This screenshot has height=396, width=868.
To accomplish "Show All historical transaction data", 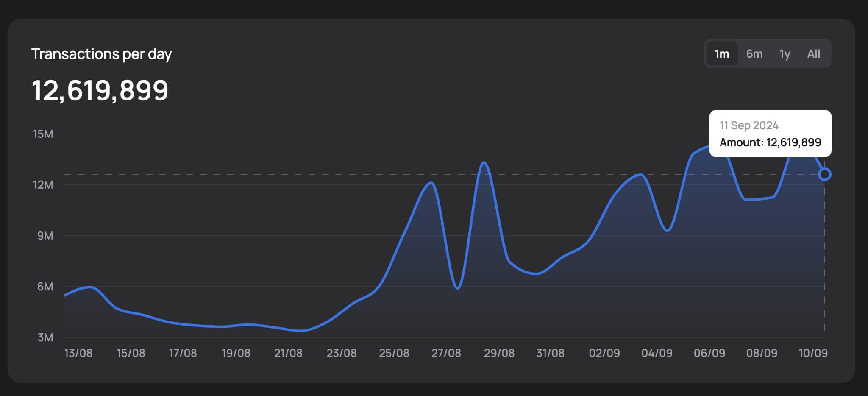I will coord(813,53).
